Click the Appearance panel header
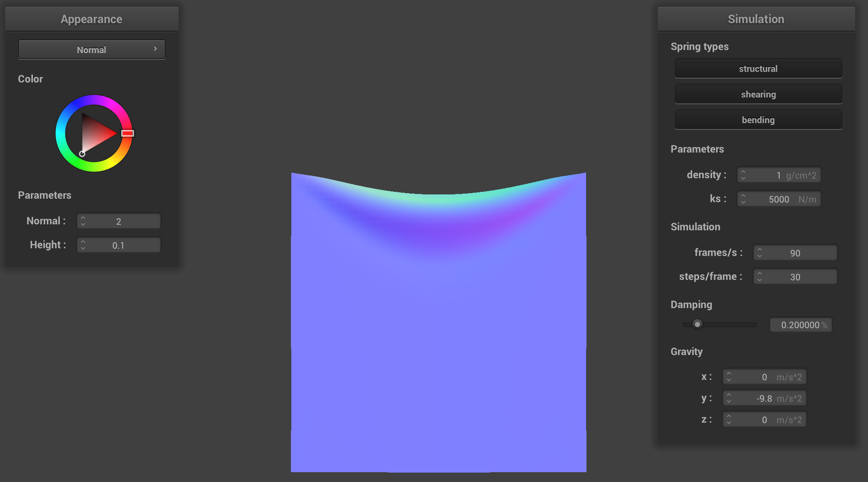The image size is (868, 482). pyautogui.click(x=91, y=19)
